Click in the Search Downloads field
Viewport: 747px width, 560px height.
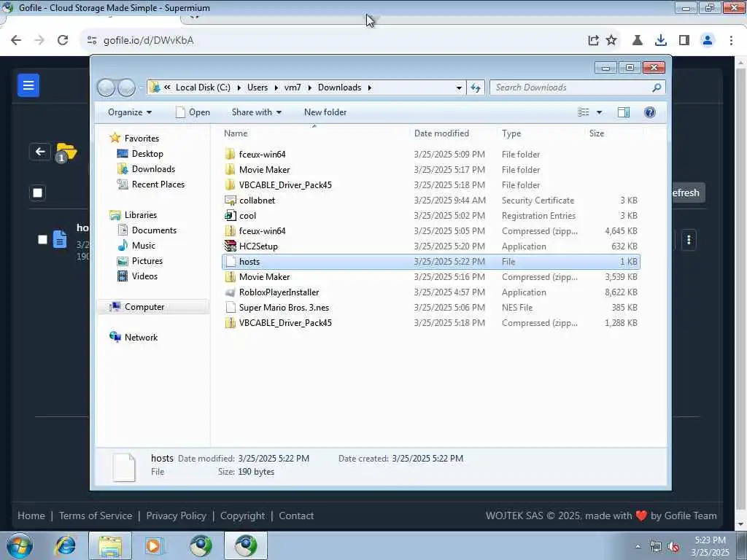[x=570, y=87]
